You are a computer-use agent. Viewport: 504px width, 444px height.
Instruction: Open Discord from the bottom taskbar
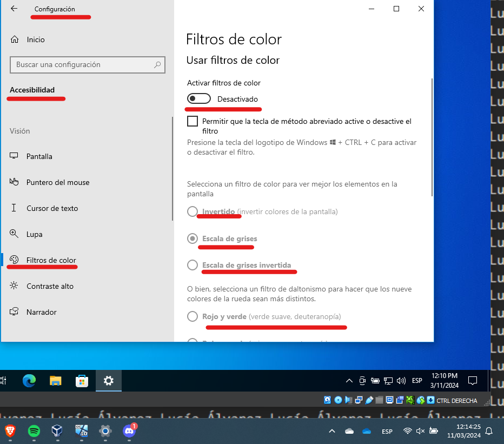point(129,432)
